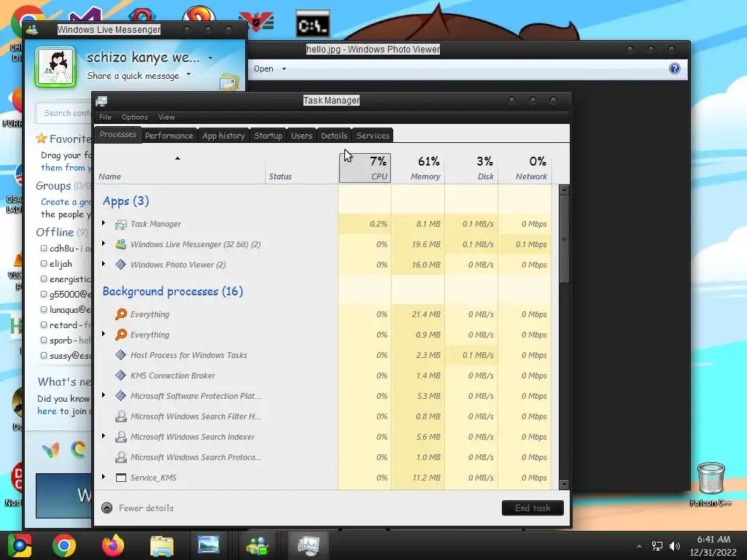
Task: Sort processes by Memory column
Action: coord(418,168)
